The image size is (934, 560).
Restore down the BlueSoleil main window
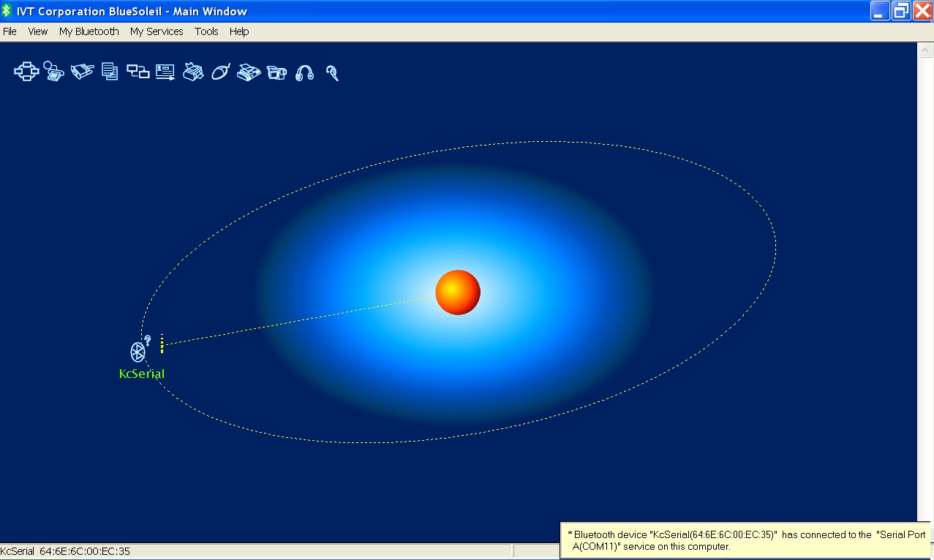pos(900,11)
